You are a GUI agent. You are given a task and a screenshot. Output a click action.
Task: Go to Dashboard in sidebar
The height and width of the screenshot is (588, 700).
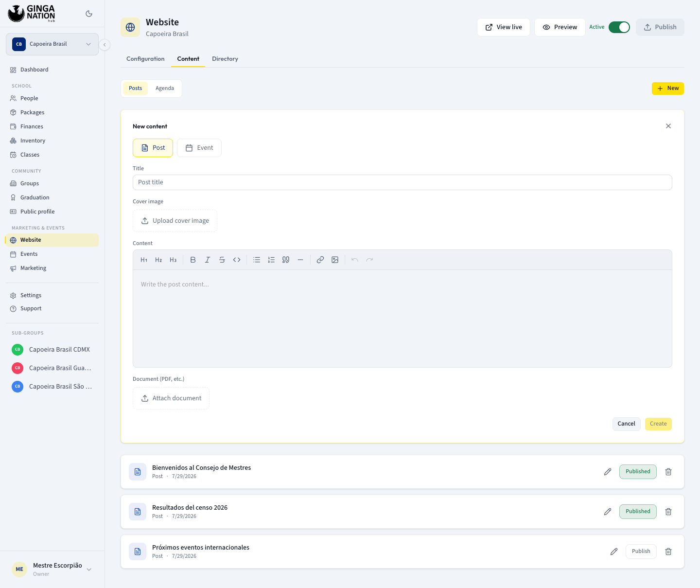(52, 70)
